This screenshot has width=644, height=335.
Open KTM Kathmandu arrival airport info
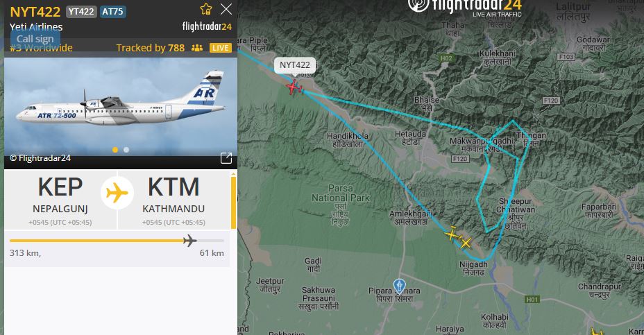pos(173,200)
